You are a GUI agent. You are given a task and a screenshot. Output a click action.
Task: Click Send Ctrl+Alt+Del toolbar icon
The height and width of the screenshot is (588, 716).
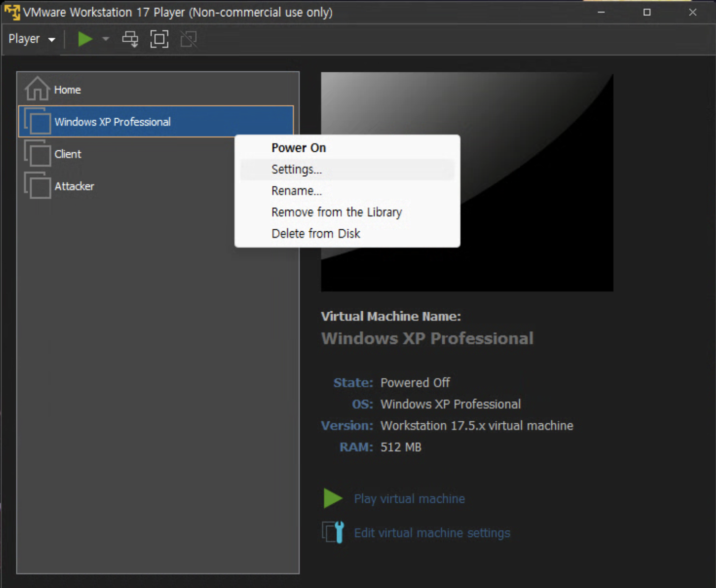(x=130, y=39)
